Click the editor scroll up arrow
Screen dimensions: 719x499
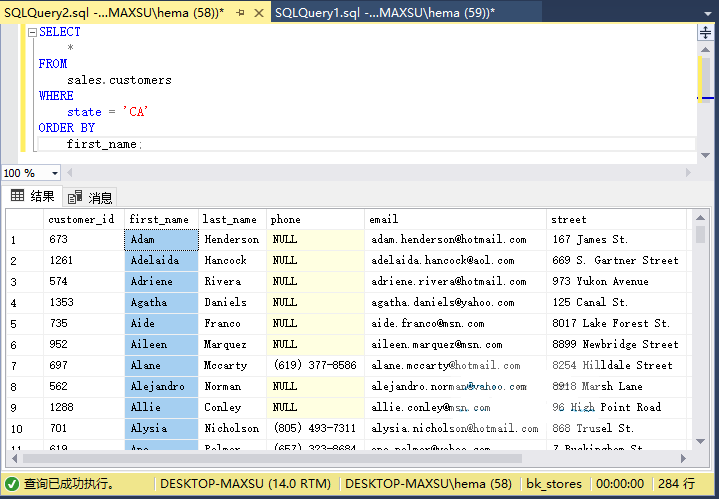tap(705, 49)
